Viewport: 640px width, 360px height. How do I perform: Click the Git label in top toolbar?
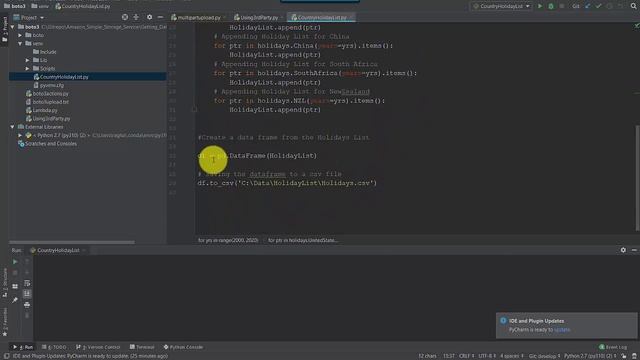coord(576,6)
